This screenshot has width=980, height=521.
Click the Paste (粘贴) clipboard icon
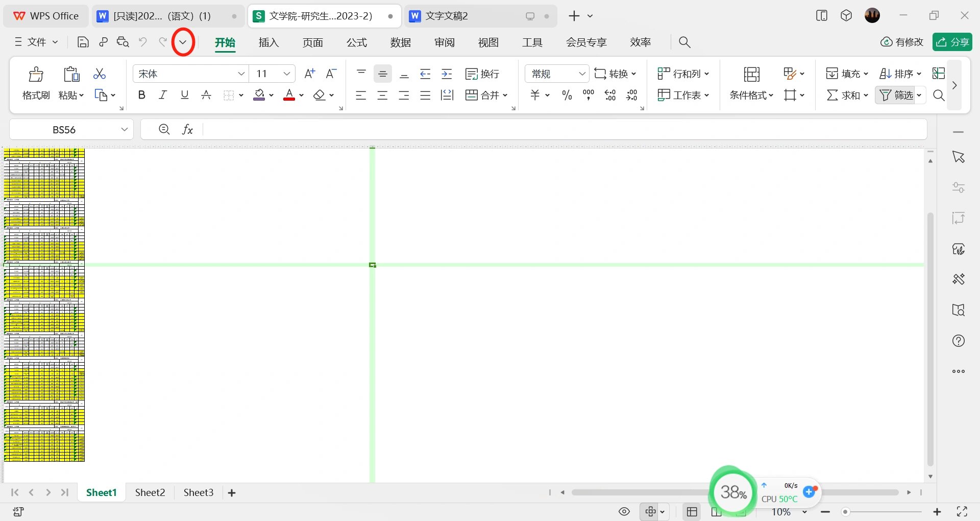[71, 75]
